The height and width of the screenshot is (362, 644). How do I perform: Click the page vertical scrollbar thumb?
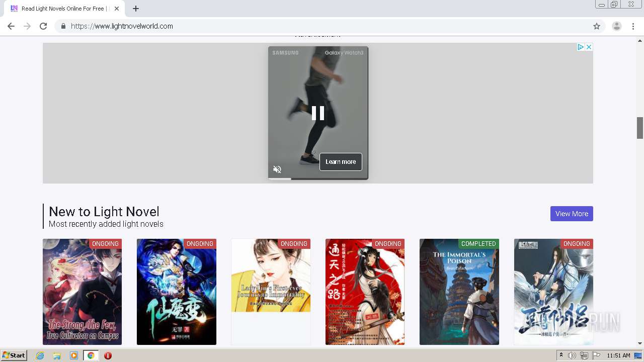point(640,128)
